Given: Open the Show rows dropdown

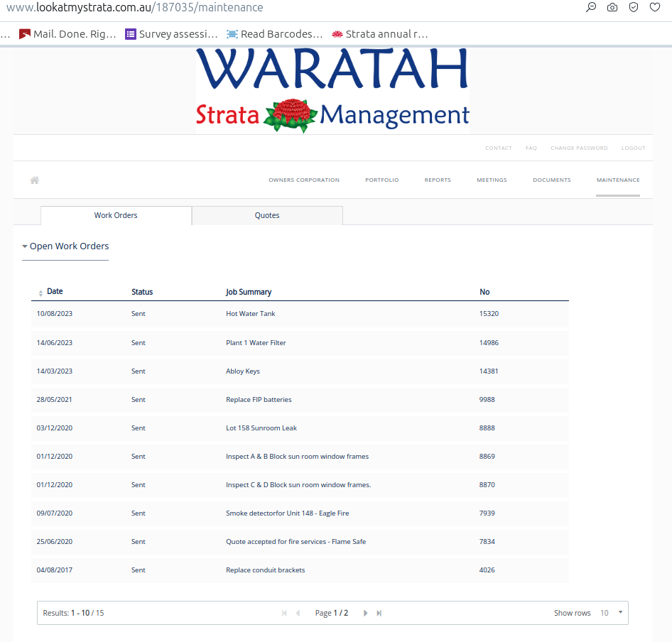Looking at the screenshot, I should [611, 613].
